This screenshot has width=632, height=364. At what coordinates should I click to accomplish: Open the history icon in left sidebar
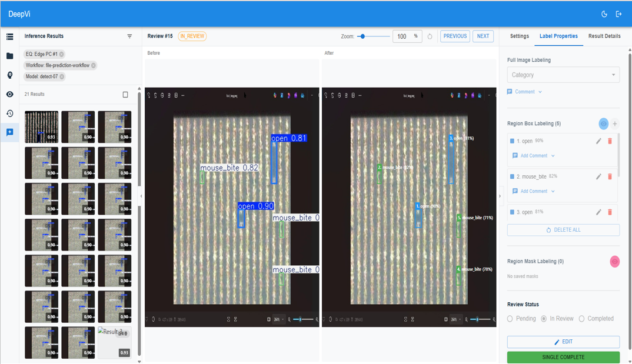click(9, 113)
